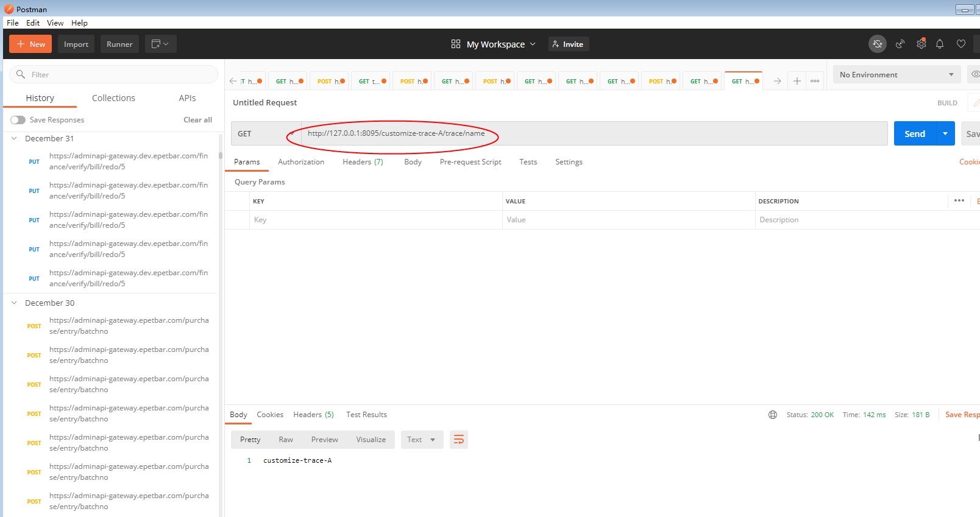The width and height of the screenshot is (980, 517).
Task: Select the Pretty response view
Action: [250, 440]
